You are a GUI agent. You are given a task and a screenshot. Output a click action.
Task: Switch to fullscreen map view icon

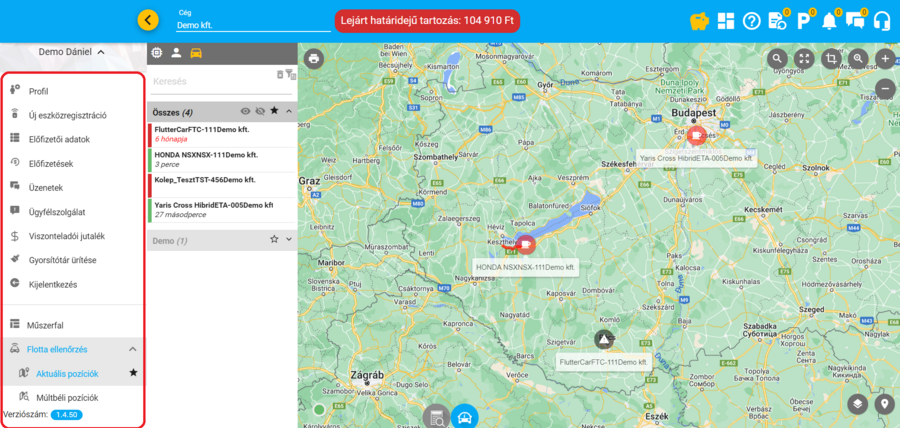pos(803,59)
